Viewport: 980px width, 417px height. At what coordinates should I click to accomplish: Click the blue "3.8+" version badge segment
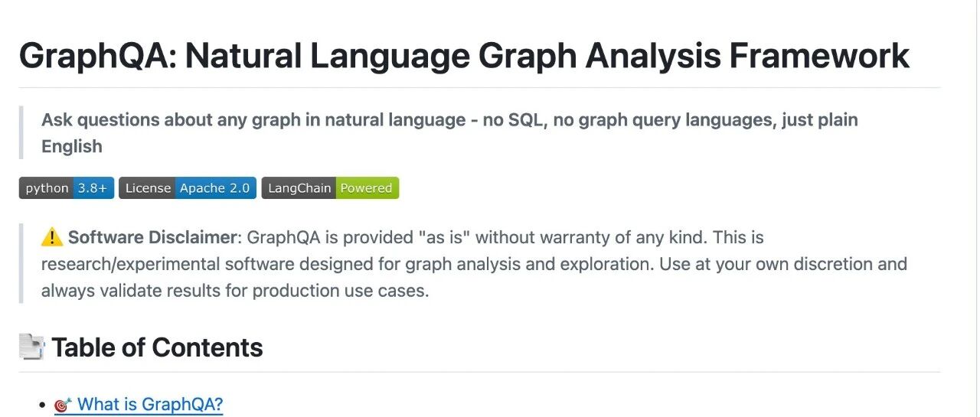pyautogui.click(x=92, y=188)
